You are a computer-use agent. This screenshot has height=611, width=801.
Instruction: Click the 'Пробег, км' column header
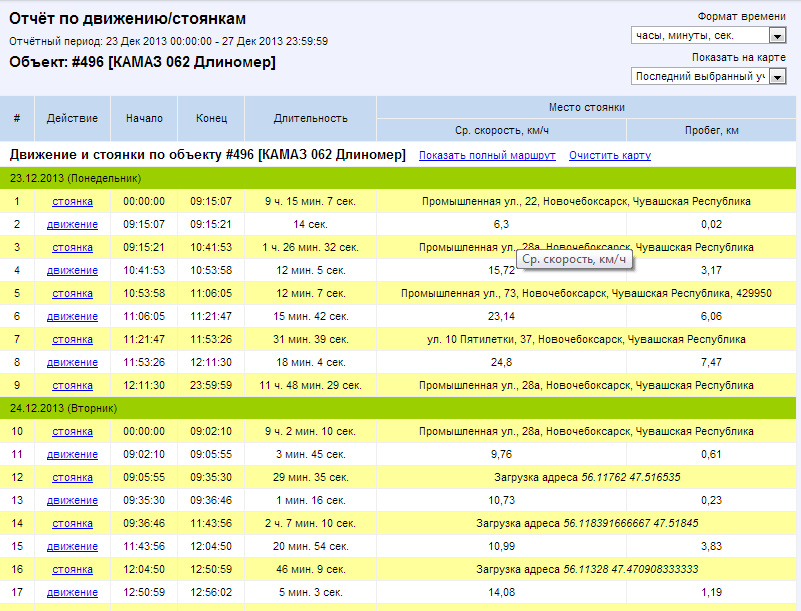tap(711, 130)
